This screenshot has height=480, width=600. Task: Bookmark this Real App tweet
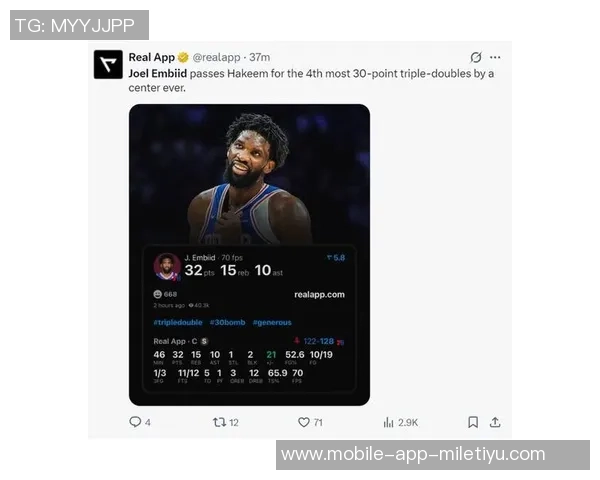click(x=473, y=422)
